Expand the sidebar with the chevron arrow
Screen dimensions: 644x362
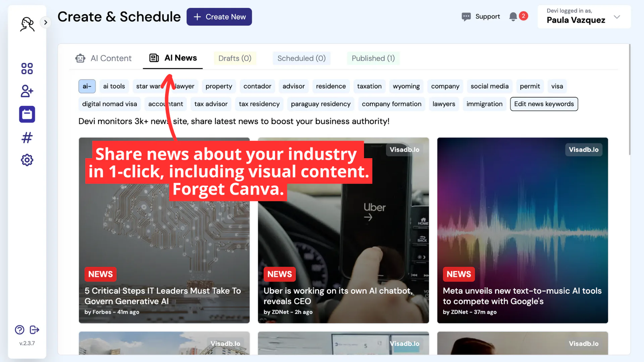pos(45,22)
